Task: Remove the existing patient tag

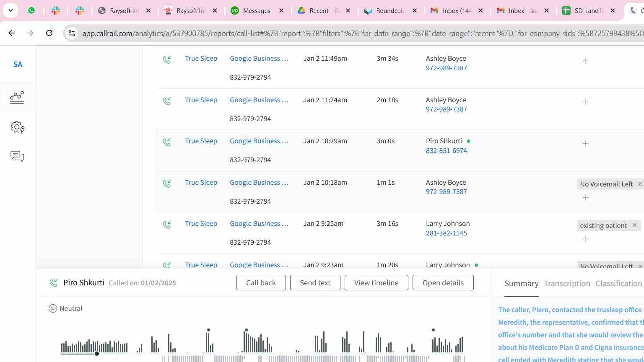Action: 634,225
